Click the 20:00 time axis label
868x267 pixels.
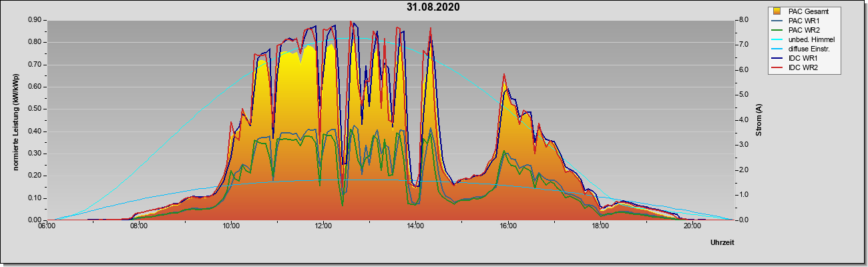(692, 226)
